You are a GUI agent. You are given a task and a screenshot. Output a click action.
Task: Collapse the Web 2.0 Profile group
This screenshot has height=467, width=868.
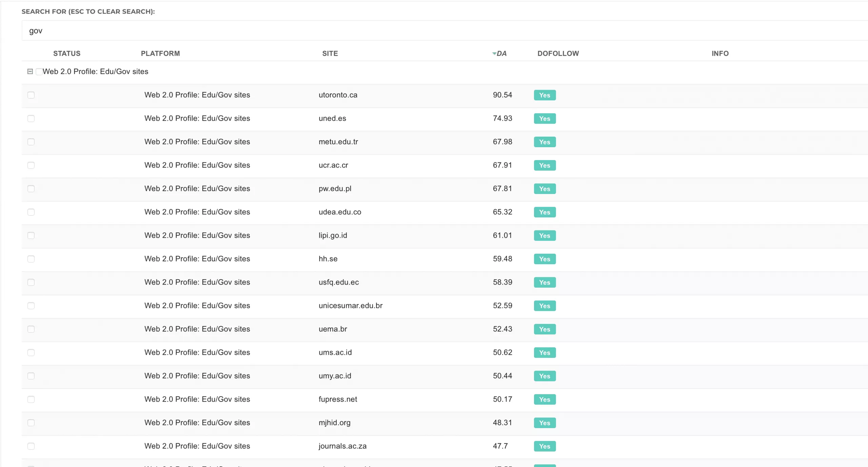pyautogui.click(x=30, y=72)
